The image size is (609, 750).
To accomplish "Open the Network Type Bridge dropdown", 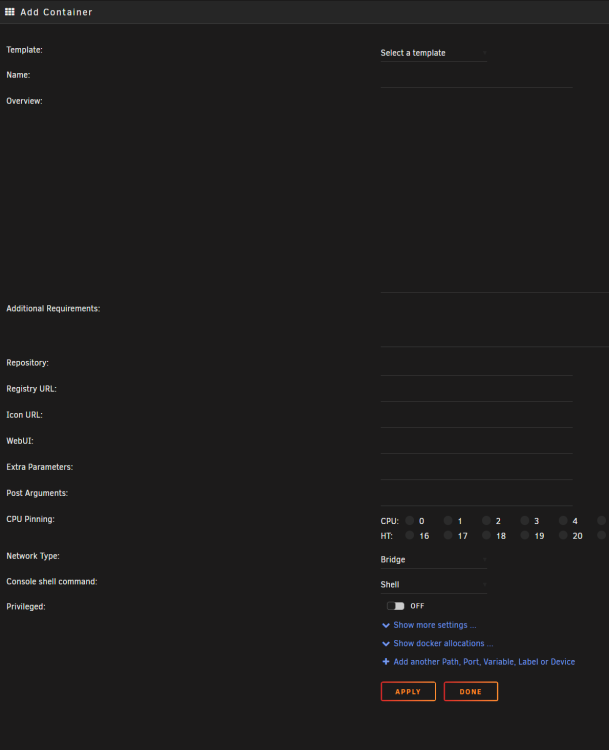I will click(433, 560).
